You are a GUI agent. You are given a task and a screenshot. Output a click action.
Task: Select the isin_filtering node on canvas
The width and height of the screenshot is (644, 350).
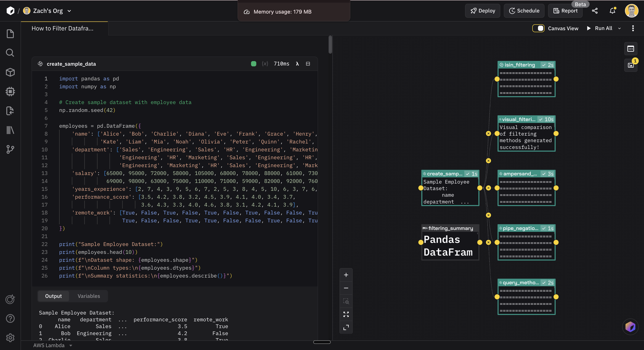526,79
